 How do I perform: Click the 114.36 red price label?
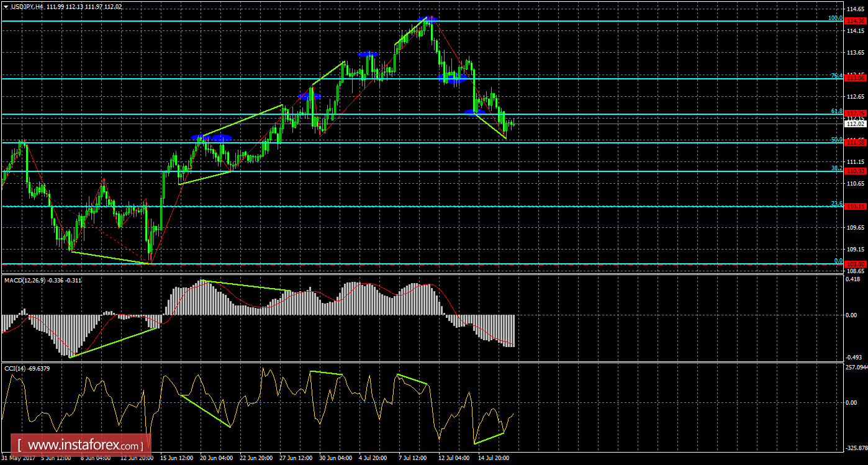tap(856, 21)
